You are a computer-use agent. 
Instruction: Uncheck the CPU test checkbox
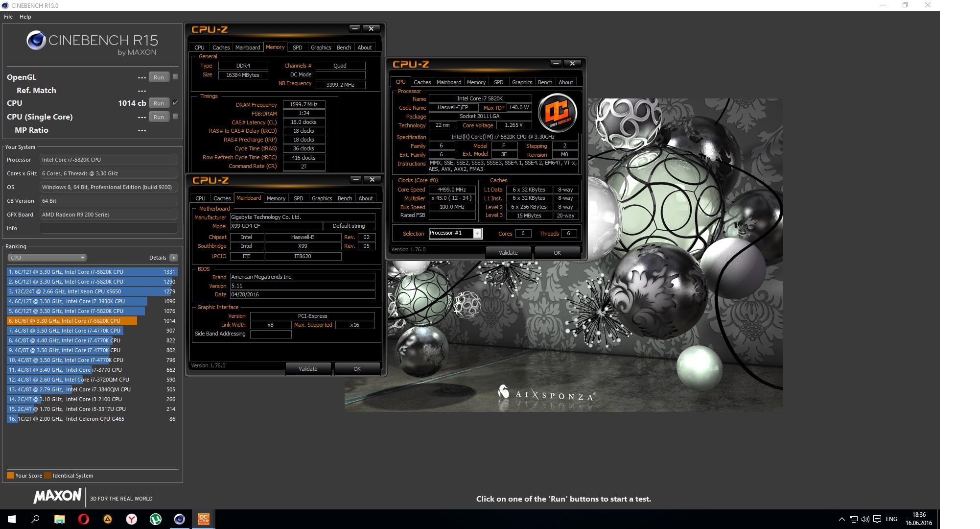(175, 103)
